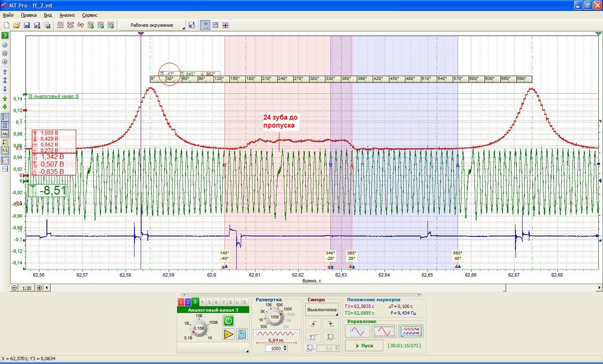The height and width of the screenshot is (364, 603).
Task: Click the channel 3 power on/off button
Action: click(x=229, y=321)
